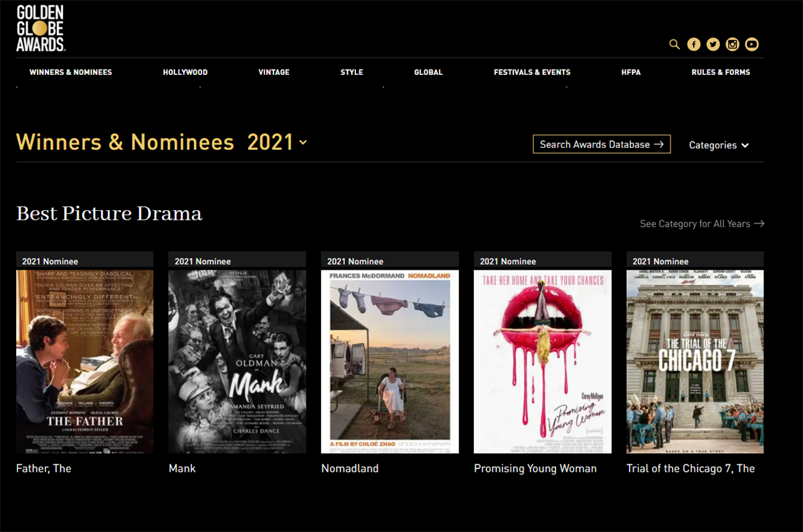Click the 'Father, The' title link
Image resolution: width=803 pixels, height=532 pixels.
(x=43, y=468)
